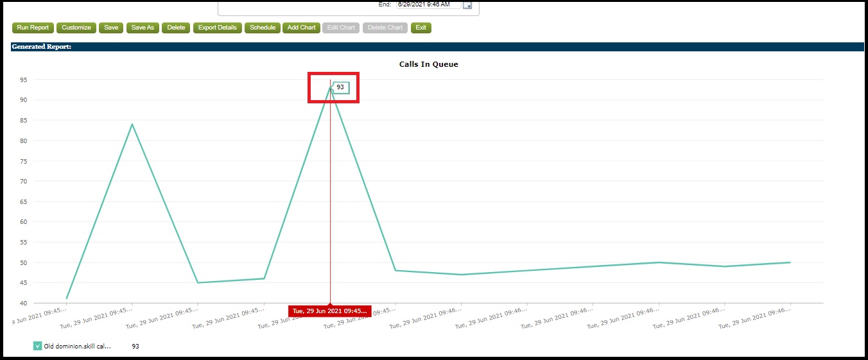The width and height of the screenshot is (868, 360).
Task: Exit the report with Exit button
Action: (421, 28)
